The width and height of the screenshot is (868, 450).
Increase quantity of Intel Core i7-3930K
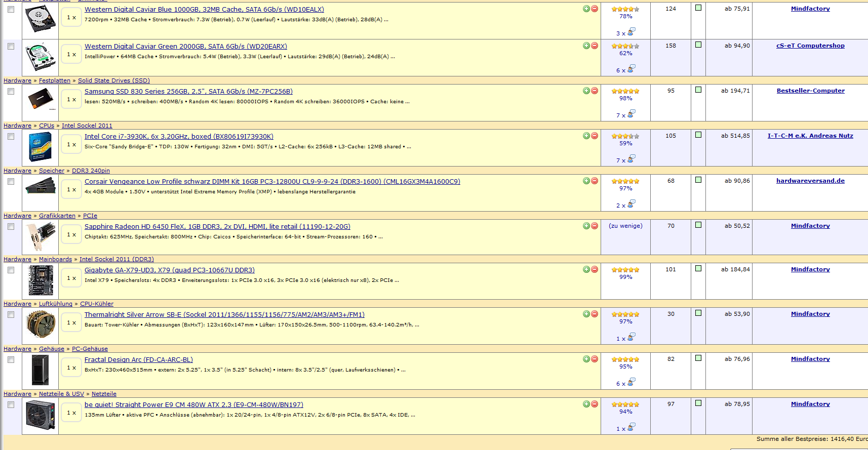[586, 136]
